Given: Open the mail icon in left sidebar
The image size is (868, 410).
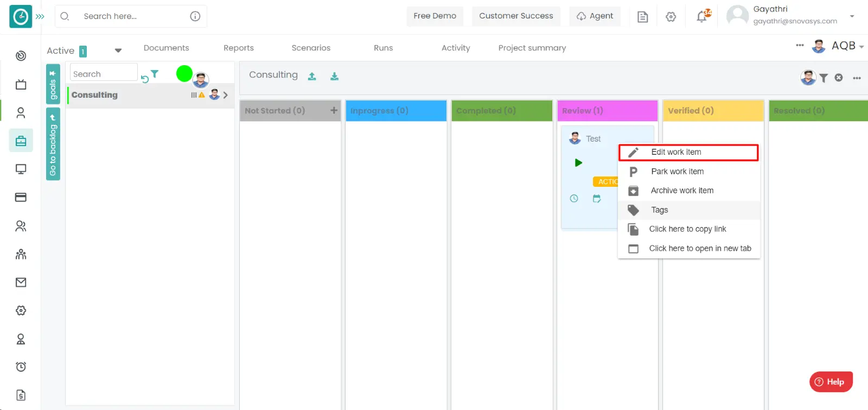Looking at the screenshot, I should pos(21,282).
